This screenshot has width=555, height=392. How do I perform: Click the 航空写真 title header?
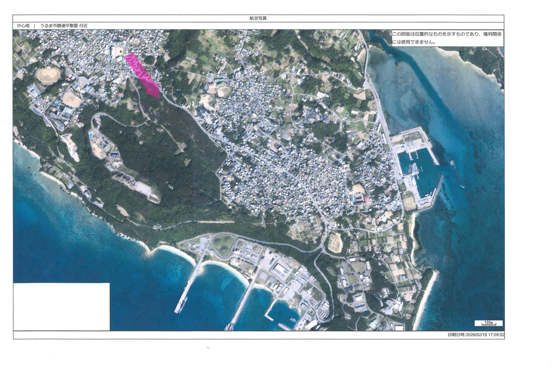click(258, 18)
